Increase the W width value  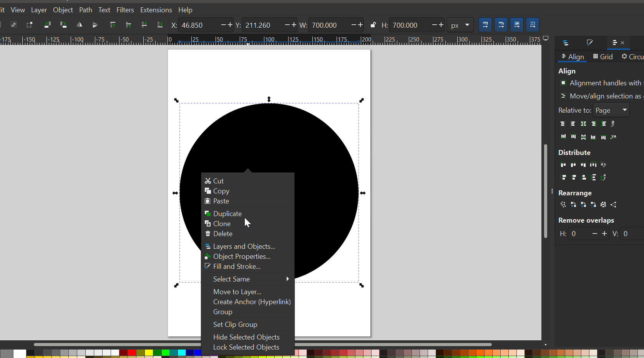[x=360, y=25]
